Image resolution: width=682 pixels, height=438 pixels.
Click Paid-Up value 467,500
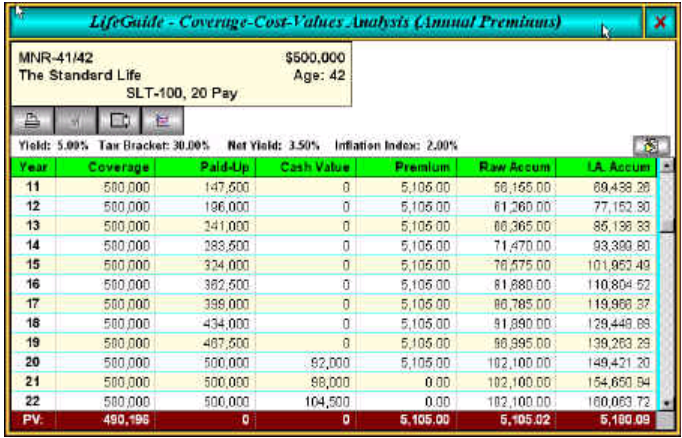[227, 343]
